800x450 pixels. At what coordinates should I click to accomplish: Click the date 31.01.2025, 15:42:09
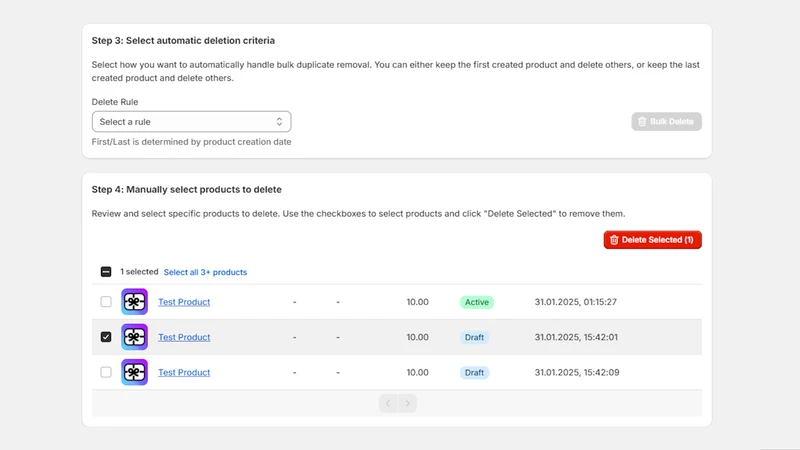[577, 372]
